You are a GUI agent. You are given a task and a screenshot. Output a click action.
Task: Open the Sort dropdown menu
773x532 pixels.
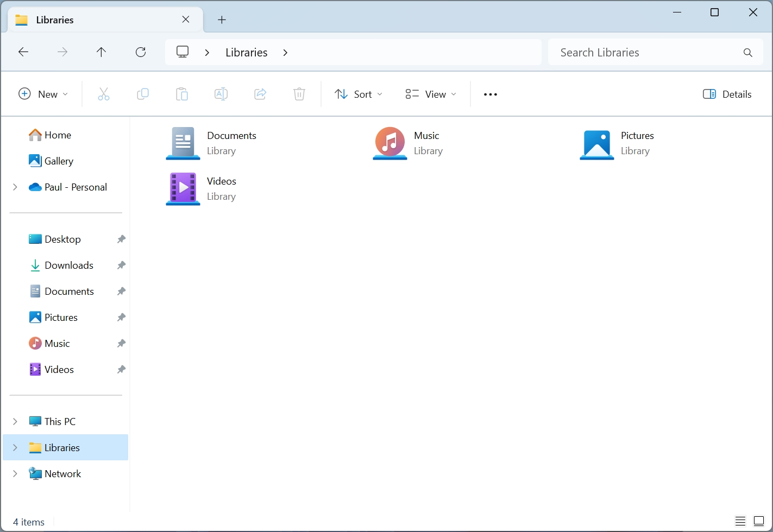point(359,94)
